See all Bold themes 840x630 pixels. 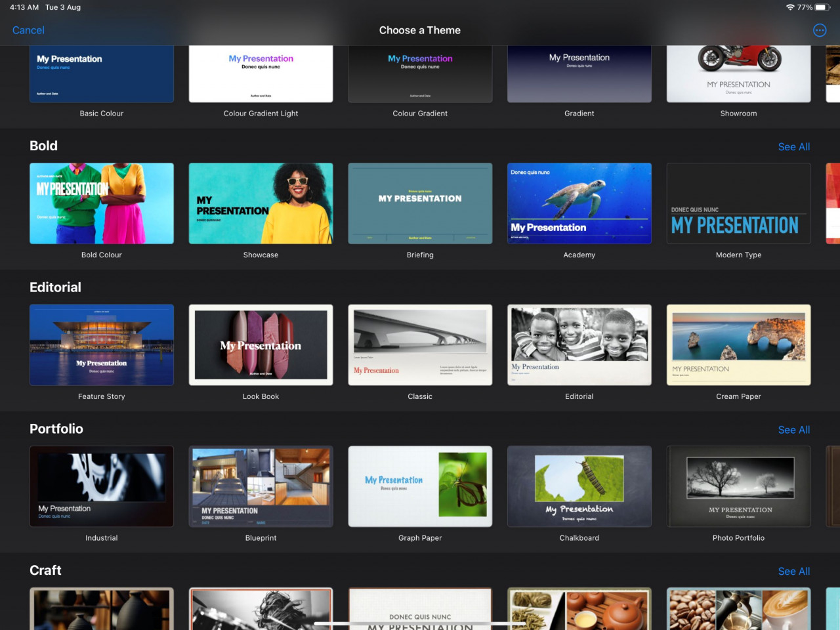[794, 147]
